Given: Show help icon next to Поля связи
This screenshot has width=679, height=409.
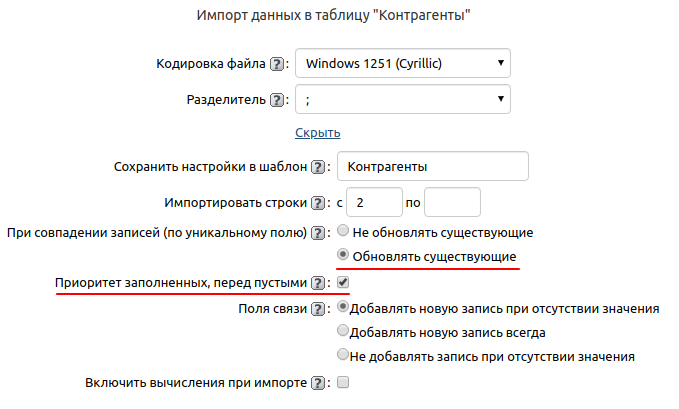Looking at the screenshot, I should point(319,308).
